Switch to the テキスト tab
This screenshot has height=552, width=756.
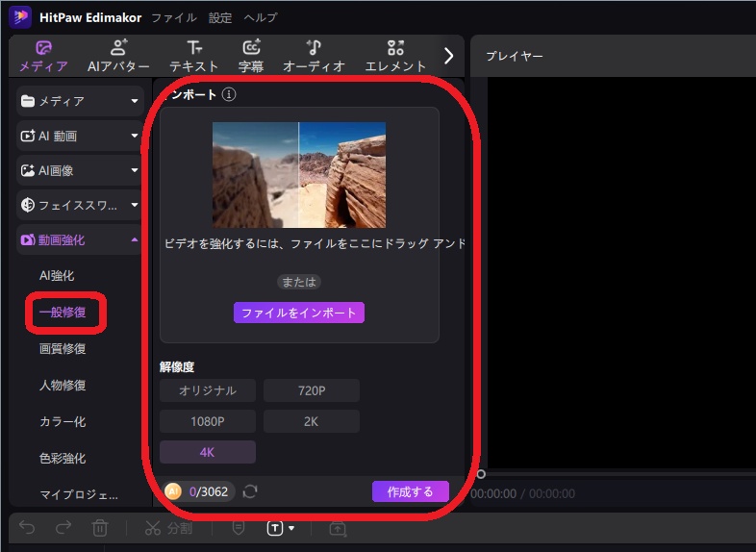point(194,56)
